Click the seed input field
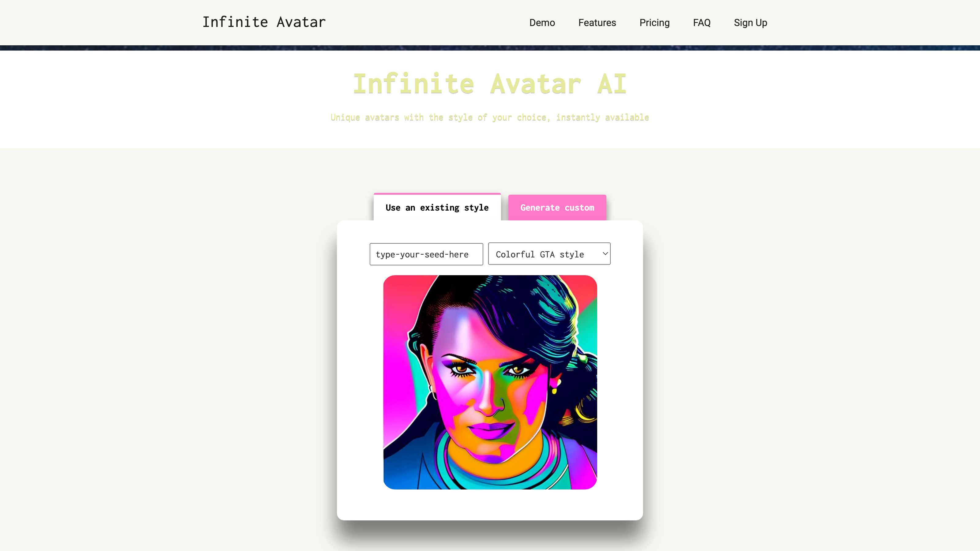 tap(426, 254)
